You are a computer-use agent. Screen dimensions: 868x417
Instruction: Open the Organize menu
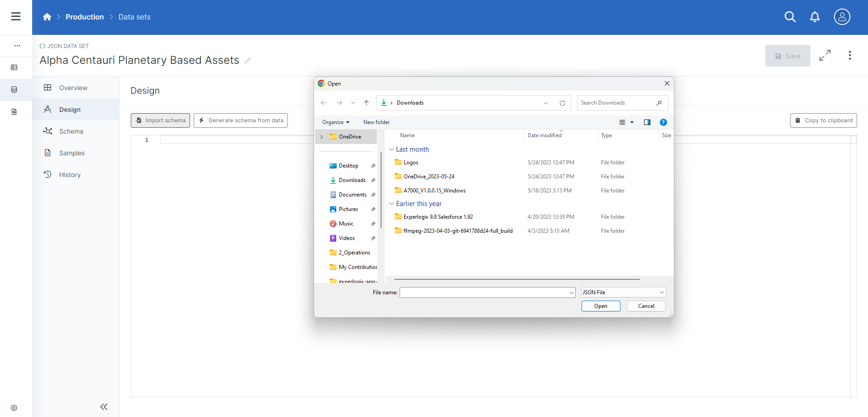pyautogui.click(x=335, y=122)
